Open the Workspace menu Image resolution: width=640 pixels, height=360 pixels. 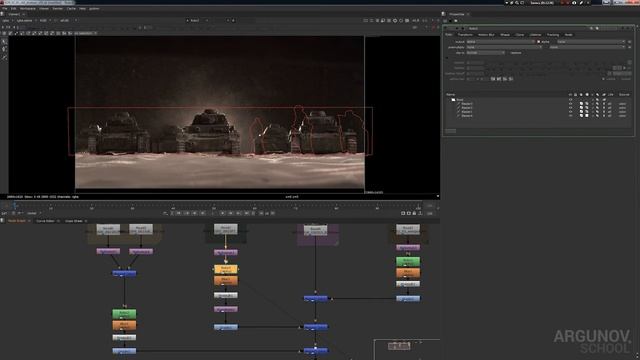(x=28, y=9)
